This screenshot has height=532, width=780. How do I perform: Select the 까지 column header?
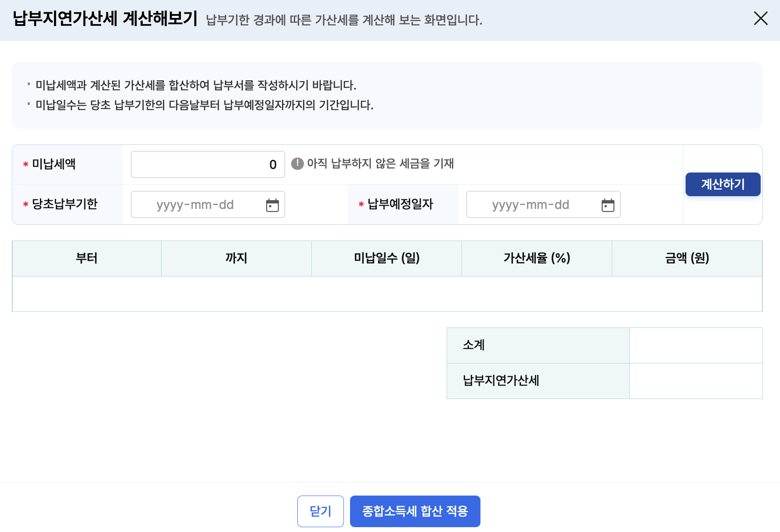(237, 259)
